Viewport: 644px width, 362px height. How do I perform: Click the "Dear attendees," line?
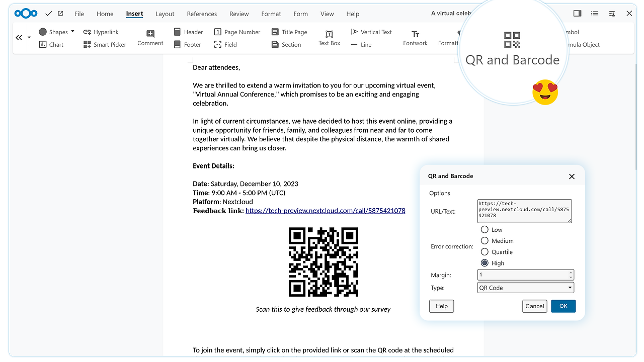pos(216,67)
